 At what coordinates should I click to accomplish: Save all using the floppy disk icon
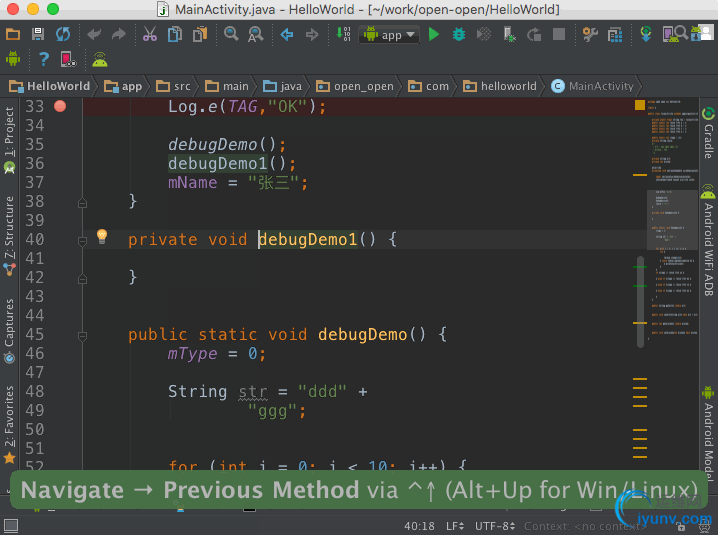[x=38, y=34]
